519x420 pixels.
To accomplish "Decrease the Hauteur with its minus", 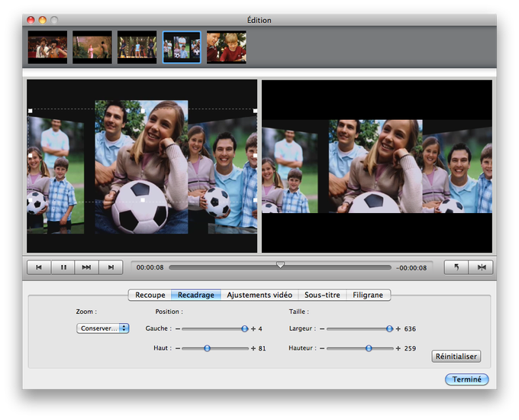I will point(322,348).
